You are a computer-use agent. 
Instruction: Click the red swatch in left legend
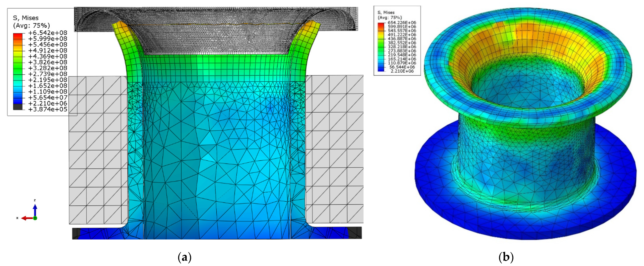click(x=17, y=36)
